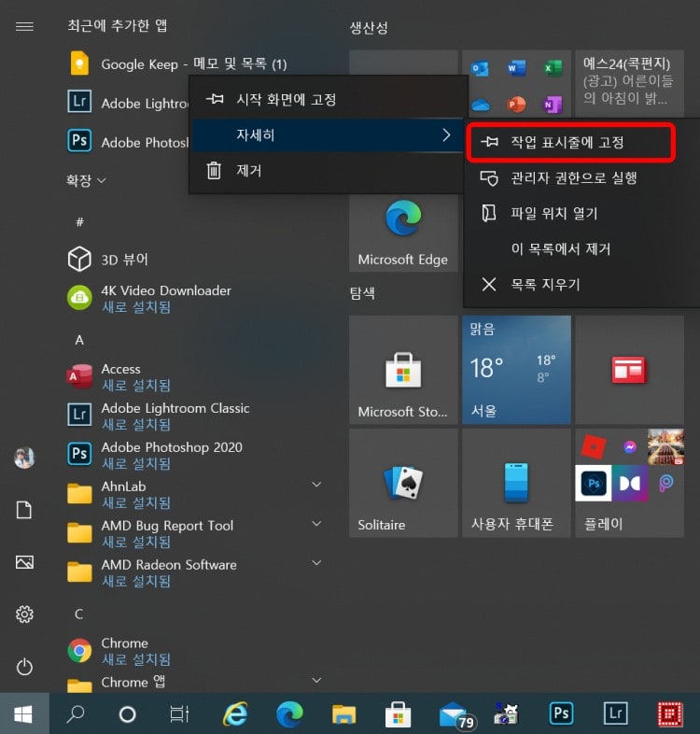Expand the 확장 recently added list
Image resolution: width=700 pixels, height=734 pixels.
pos(86,180)
